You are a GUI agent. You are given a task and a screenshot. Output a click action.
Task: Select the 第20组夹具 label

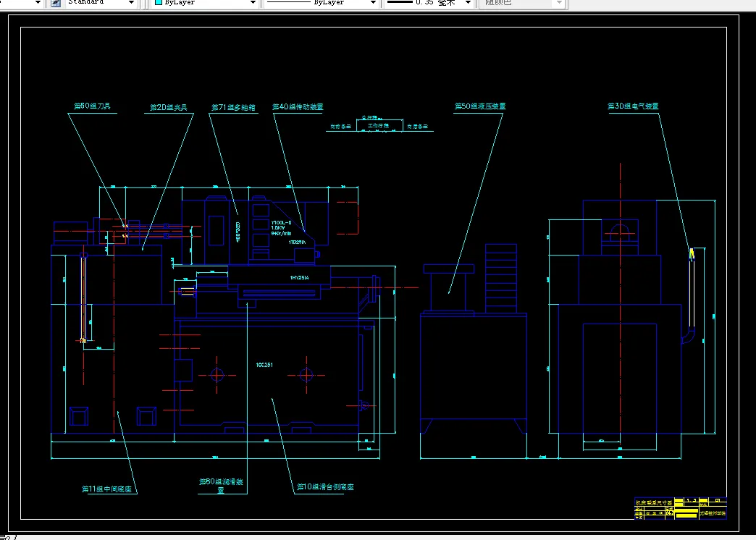tap(168, 108)
